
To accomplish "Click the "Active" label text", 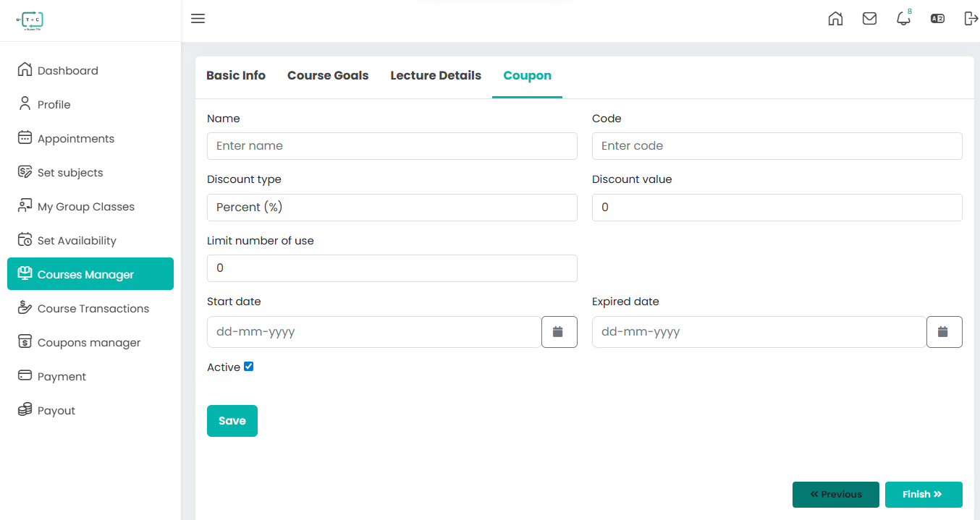I will [x=224, y=367].
